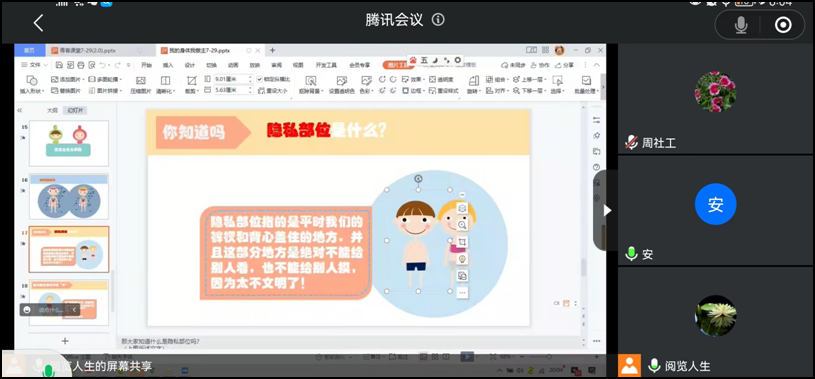Mute the meeting microphone at top right
The height and width of the screenshot is (379, 815).
pos(741,25)
